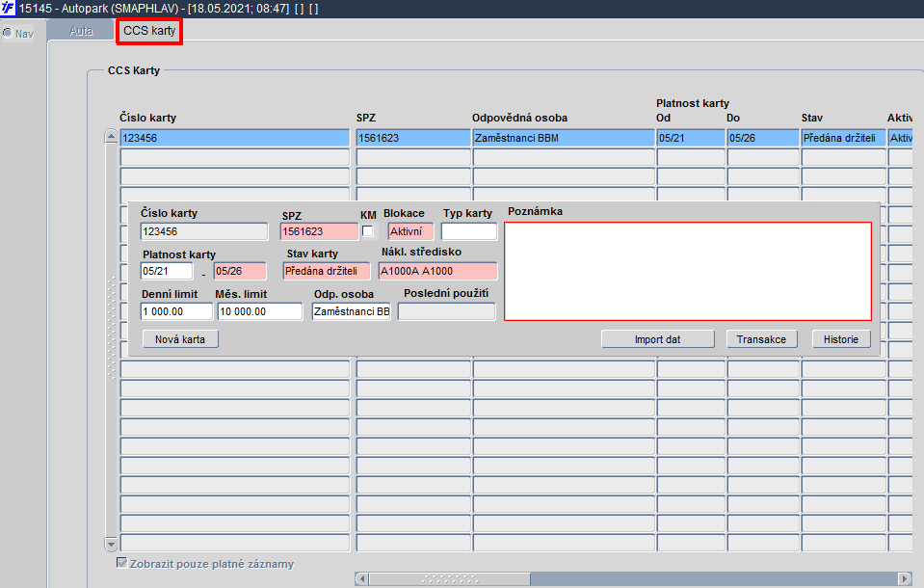Click the horizontal scrollbar thumb
924x588 pixels.
point(450,578)
